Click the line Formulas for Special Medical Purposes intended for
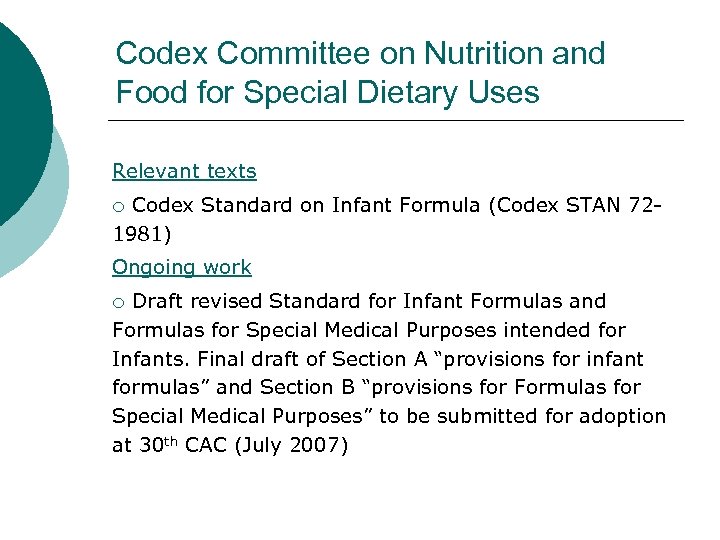The width and height of the screenshot is (720, 540). click(369, 330)
